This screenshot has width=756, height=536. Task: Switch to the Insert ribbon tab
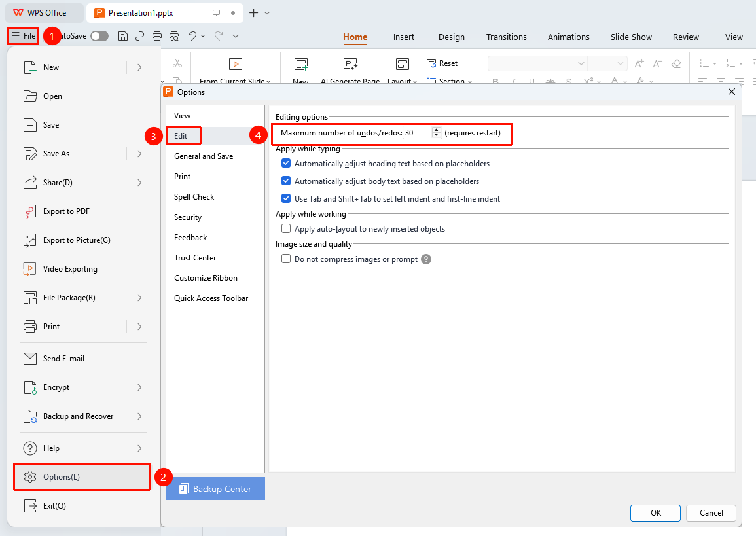404,37
